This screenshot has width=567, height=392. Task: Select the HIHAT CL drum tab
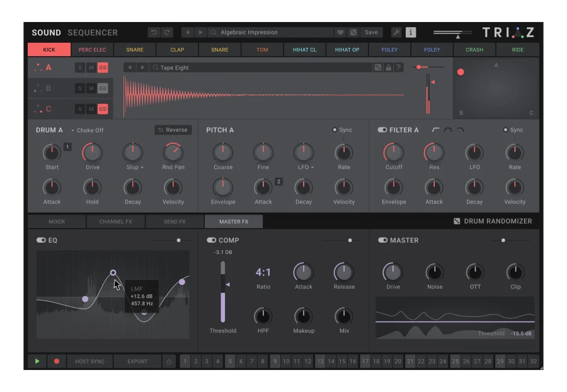point(304,50)
